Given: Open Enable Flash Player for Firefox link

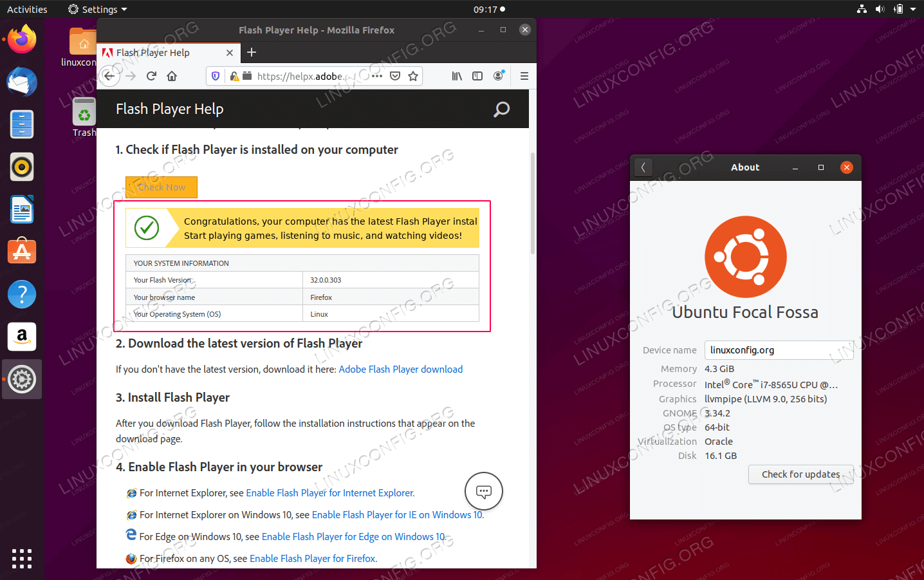Looking at the screenshot, I should click(x=313, y=559).
